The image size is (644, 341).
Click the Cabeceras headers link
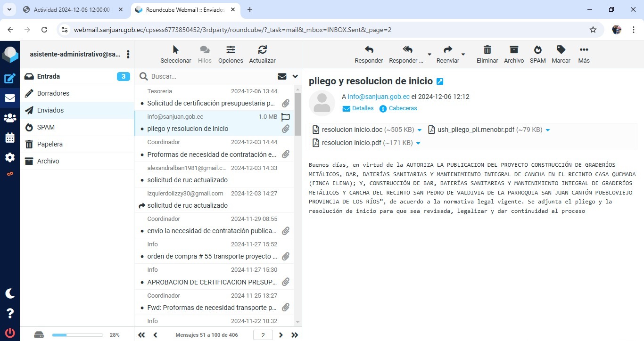403,108
